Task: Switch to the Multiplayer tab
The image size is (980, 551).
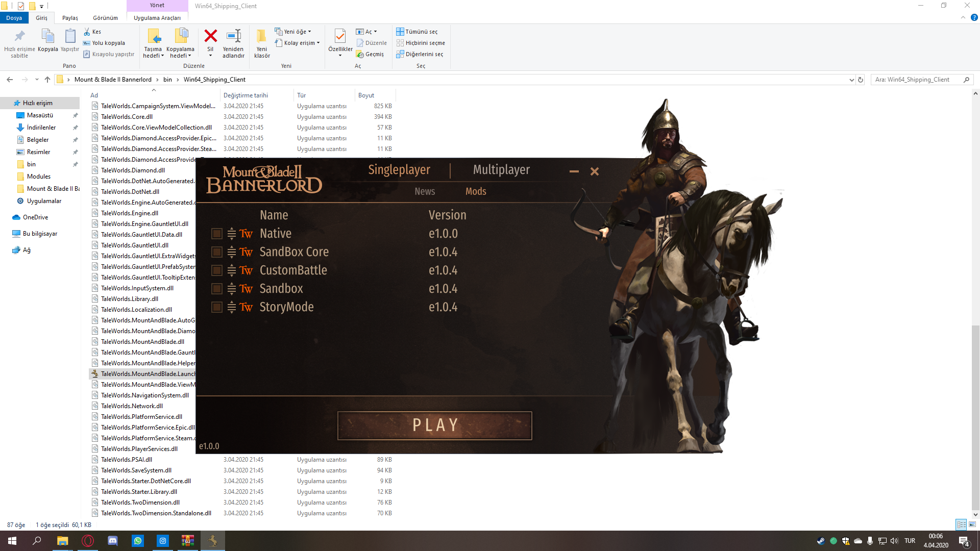Action: (x=501, y=170)
